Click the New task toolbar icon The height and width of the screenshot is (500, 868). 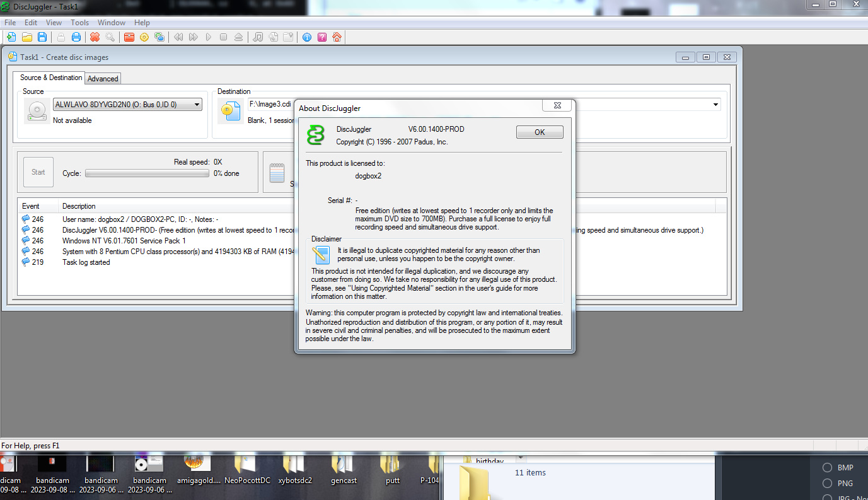pos(11,37)
